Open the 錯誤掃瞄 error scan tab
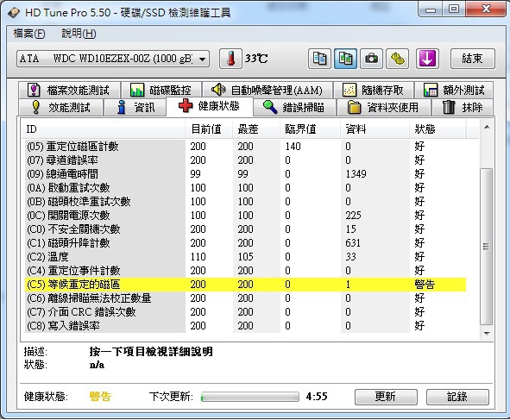The width and height of the screenshot is (510, 420). [x=294, y=107]
